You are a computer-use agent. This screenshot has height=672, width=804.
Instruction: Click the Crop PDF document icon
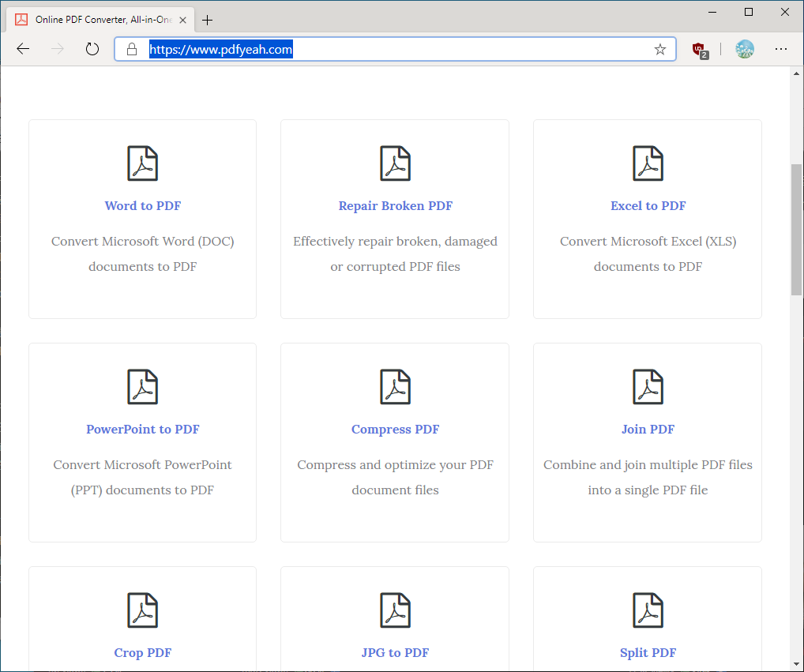coord(142,610)
